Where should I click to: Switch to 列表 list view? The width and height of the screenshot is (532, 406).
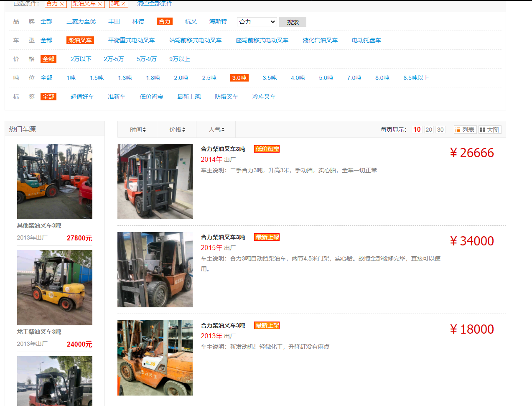[464, 129]
